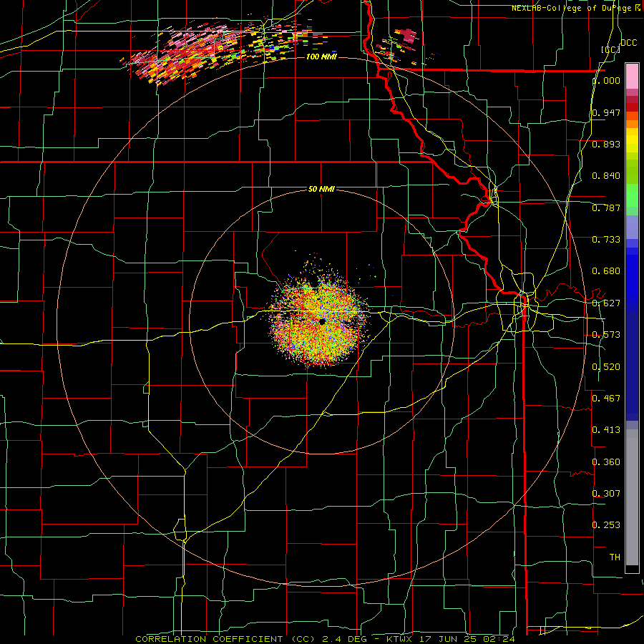Click the dark red echo block in northeast
644x644 pixels.
tap(408, 36)
